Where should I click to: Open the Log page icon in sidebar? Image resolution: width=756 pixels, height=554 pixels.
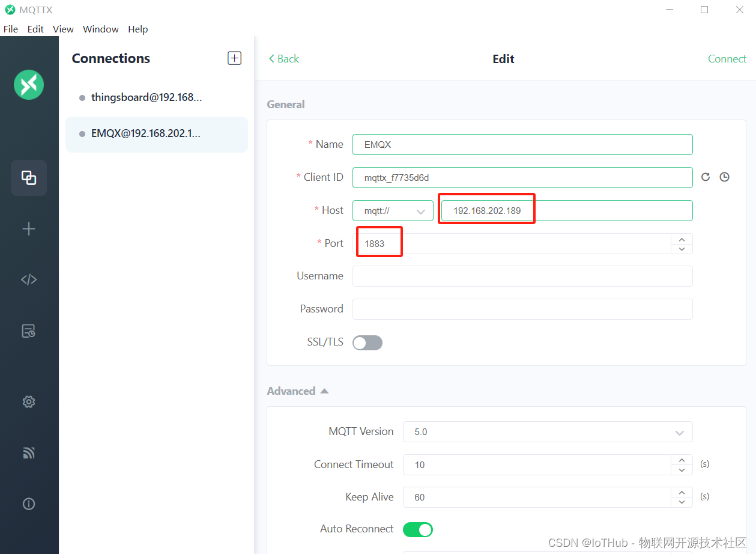pos(29,330)
